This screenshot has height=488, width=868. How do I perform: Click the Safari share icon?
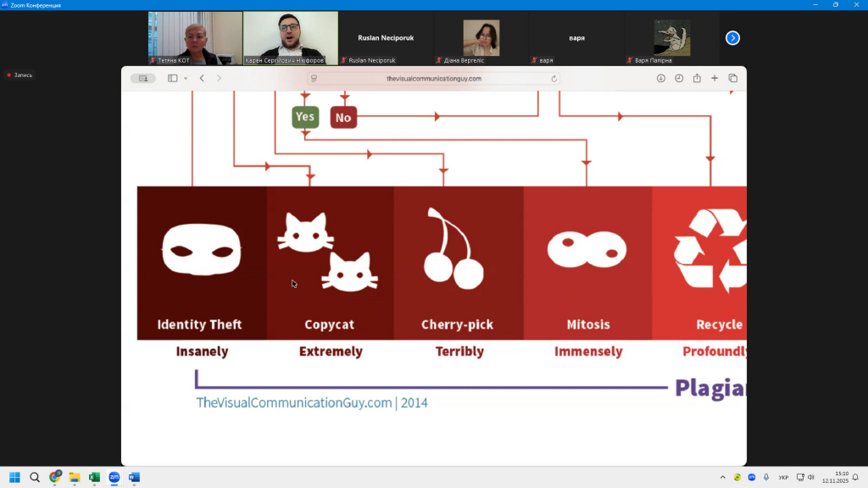[697, 78]
